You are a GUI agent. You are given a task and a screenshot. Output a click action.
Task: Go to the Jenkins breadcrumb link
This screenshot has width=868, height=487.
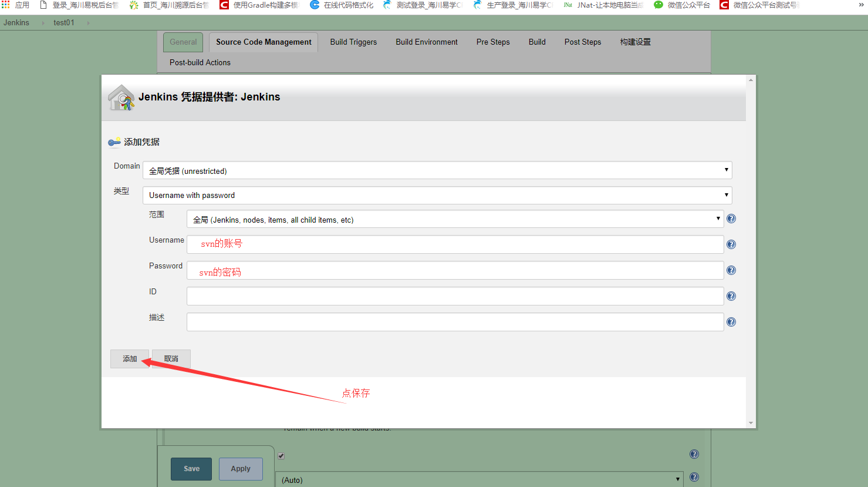pos(16,23)
